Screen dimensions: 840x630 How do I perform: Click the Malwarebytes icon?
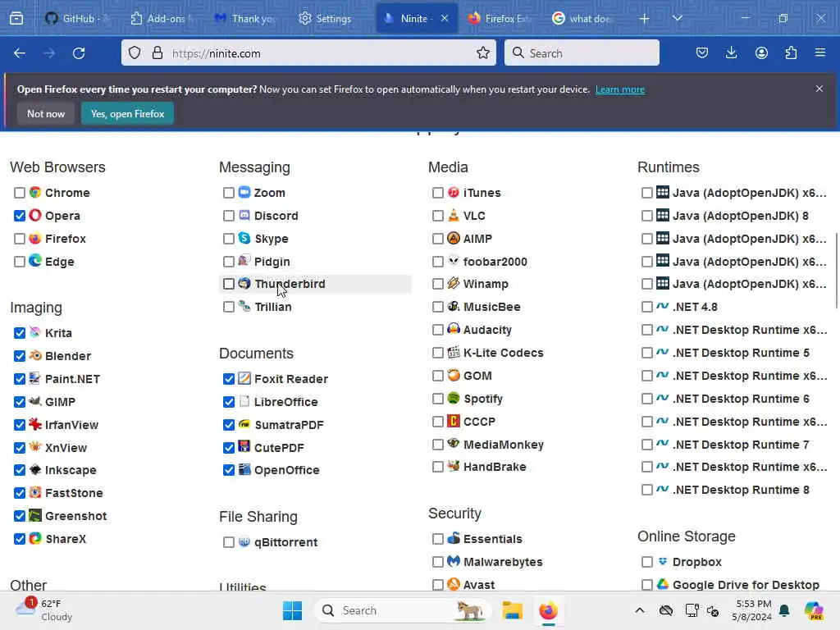click(454, 561)
